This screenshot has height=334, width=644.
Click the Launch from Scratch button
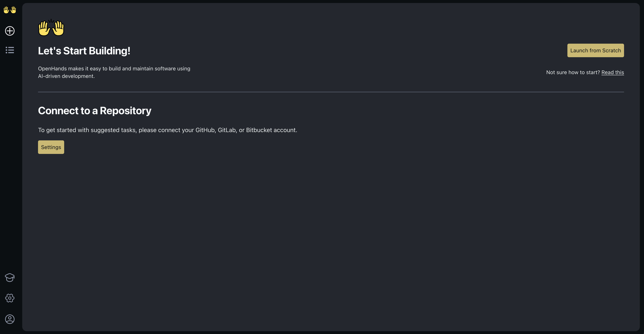tap(595, 50)
